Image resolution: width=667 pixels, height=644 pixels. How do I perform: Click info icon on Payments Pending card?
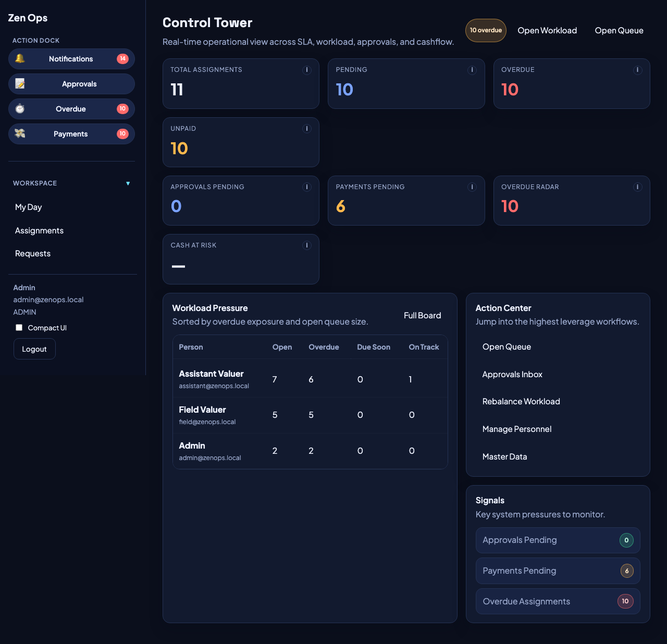click(x=472, y=187)
